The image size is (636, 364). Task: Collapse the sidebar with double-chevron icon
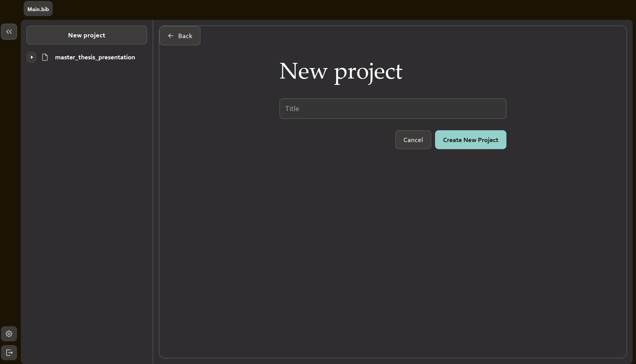9,32
